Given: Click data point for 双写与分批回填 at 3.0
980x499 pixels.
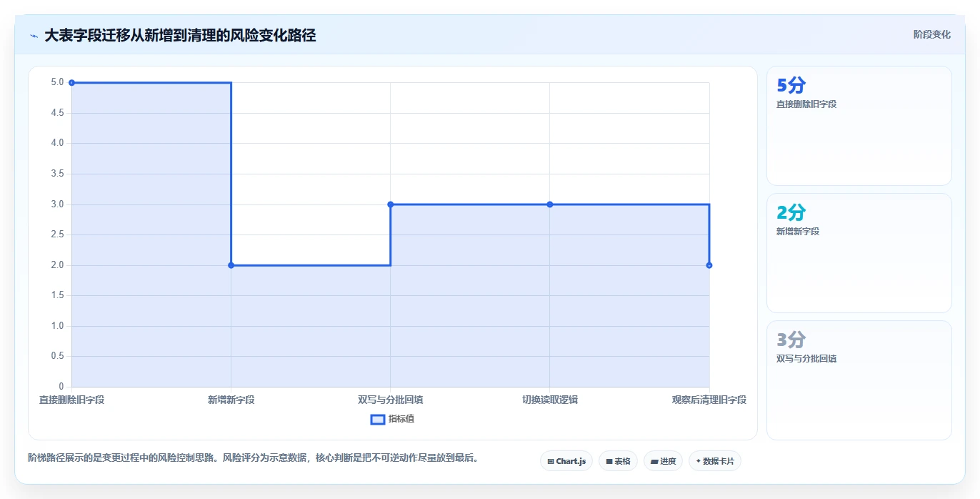Looking at the screenshot, I should click(x=391, y=204).
